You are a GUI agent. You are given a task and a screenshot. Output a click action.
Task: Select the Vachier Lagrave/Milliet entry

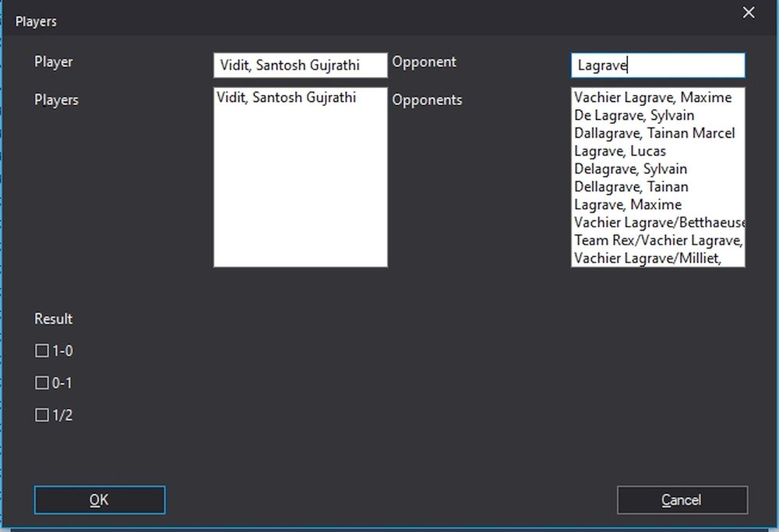pos(647,258)
